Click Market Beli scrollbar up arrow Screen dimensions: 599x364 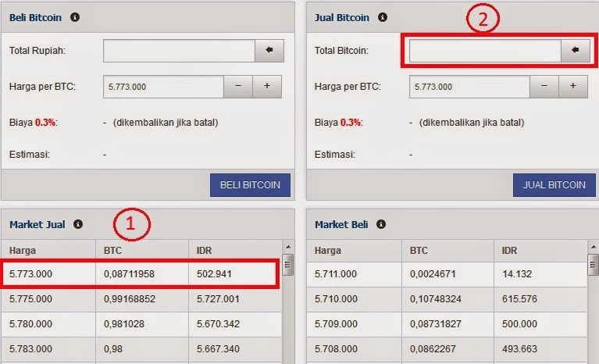click(594, 247)
